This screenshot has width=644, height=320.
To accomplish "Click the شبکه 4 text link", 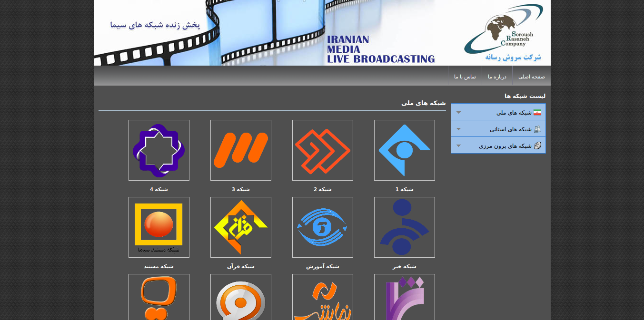I will 159,189.
